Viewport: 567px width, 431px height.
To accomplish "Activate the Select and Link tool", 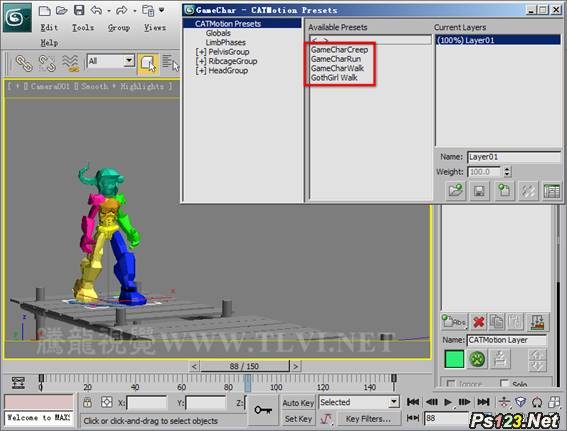I will coord(24,63).
